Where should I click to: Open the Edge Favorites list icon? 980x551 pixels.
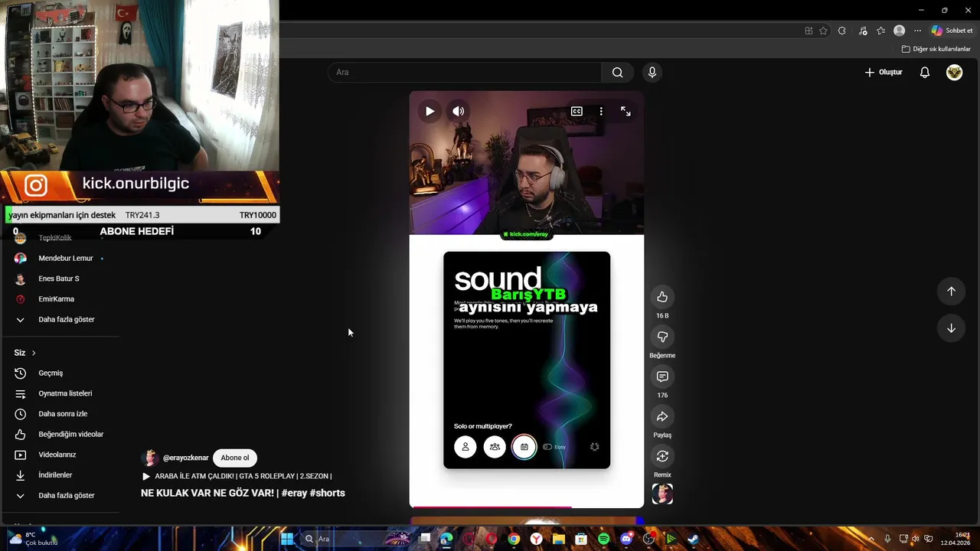880,31
